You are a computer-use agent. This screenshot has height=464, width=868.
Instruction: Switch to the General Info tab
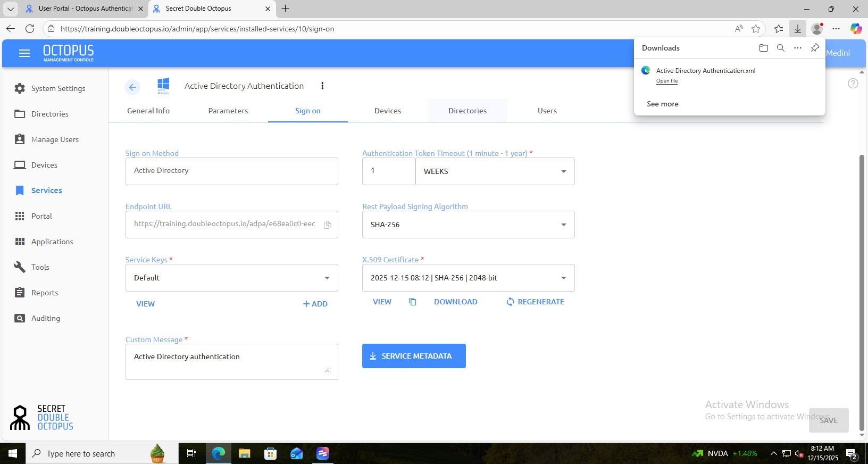tap(148, 111)
